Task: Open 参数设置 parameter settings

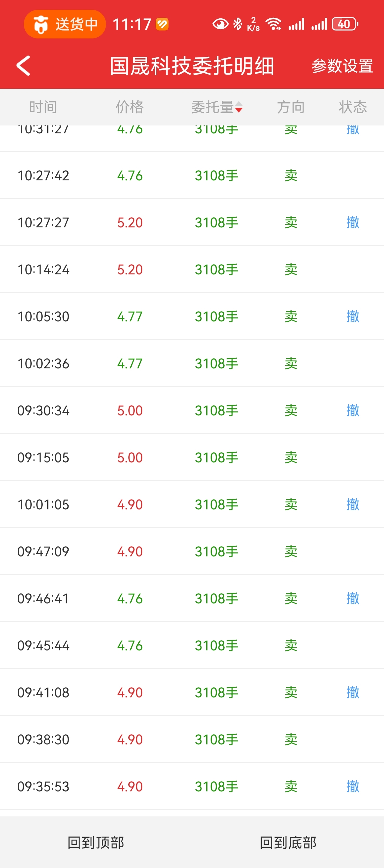Action: click(x=342, y=66)
